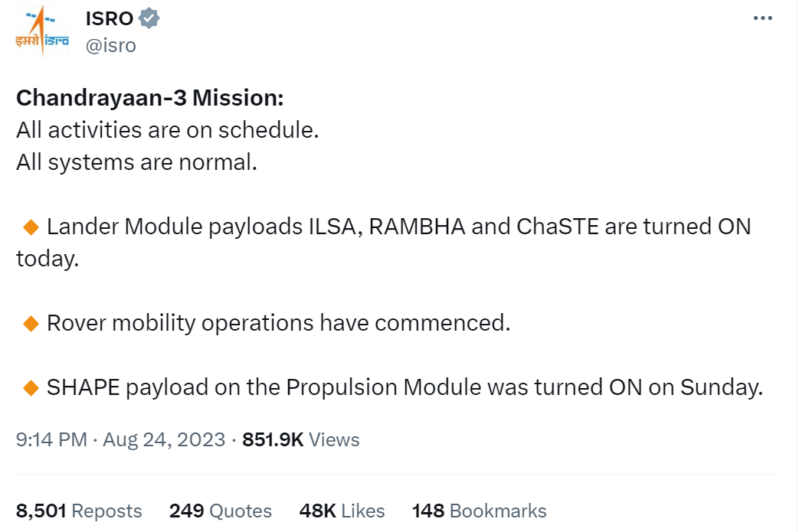Show the 8,501 Reposts list
This screenshot has height=532, width=799.
click(x=79, y=511)
